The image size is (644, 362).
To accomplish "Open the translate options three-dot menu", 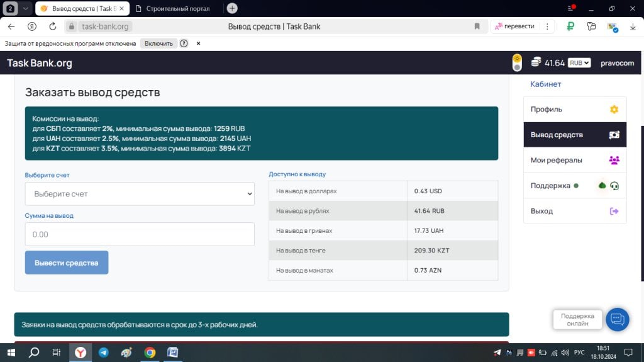I will [547, 26].
